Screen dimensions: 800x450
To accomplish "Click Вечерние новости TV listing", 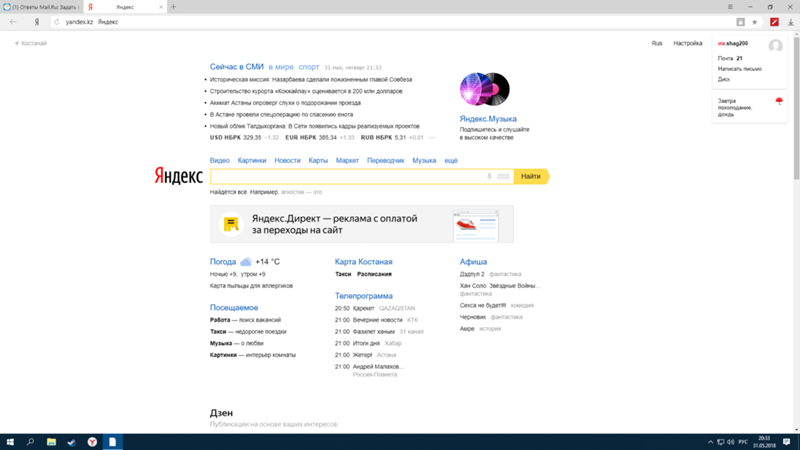I will pyautogui.click(x=377, y=320).
